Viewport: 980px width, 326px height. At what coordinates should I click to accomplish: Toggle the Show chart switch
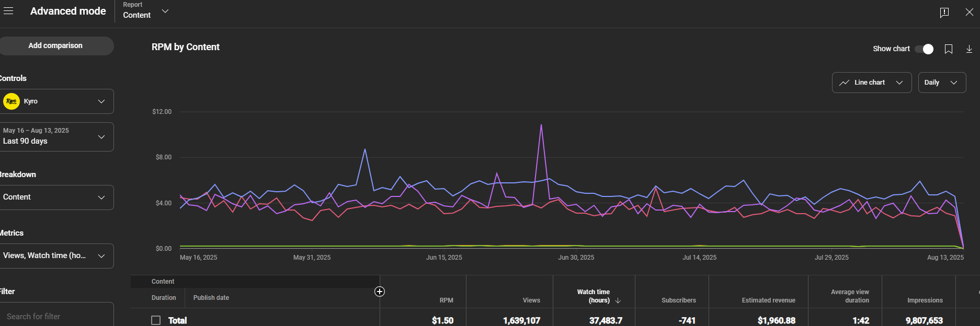pos(925,49)
